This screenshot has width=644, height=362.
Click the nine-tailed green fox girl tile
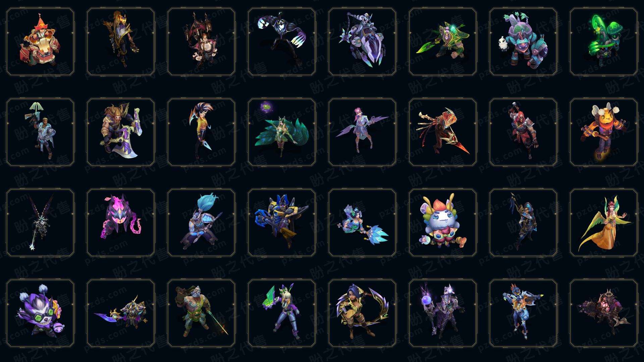click(x=282, y=132)
